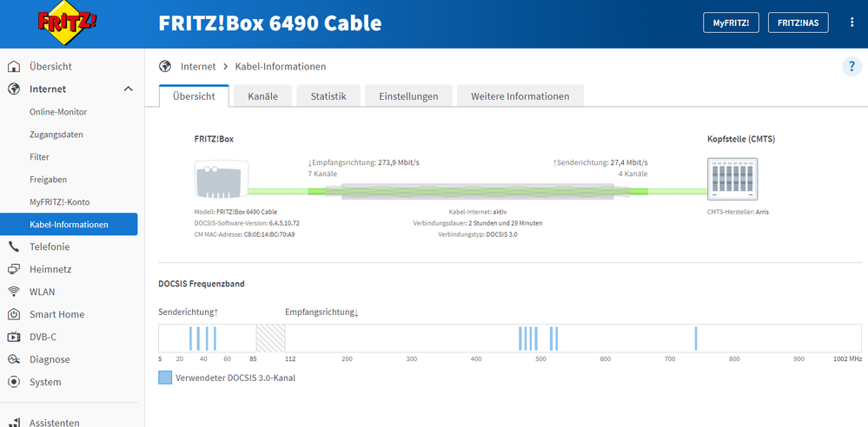The width and height of the screenshot is (868, 427).
Task: Select the Einstellungen tab
Action: 407,96
